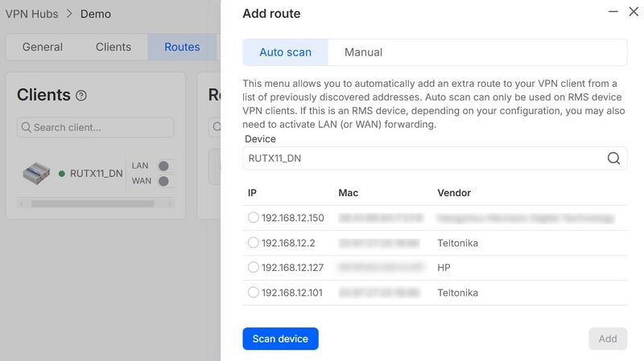Close the Add route dialog
Viewport: 644px width, 361px height.
point(634,12)
